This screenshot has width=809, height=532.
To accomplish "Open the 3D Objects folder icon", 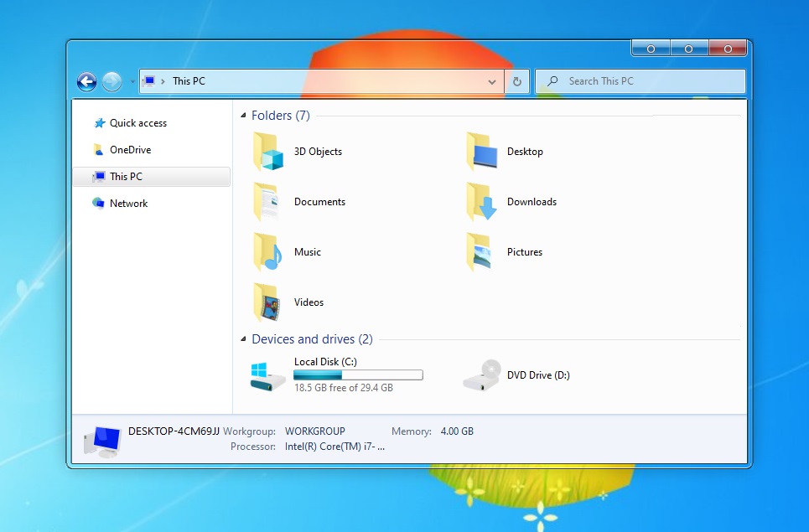I will [x=269, y=152].
